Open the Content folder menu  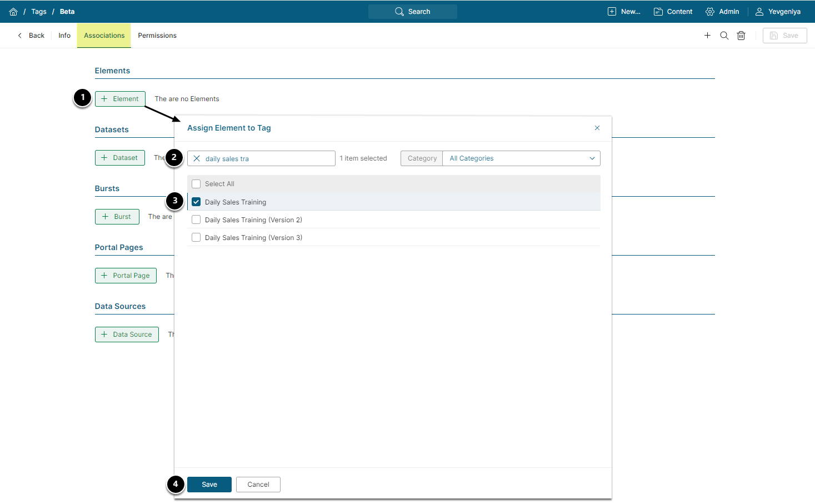[x=673, y=12]
